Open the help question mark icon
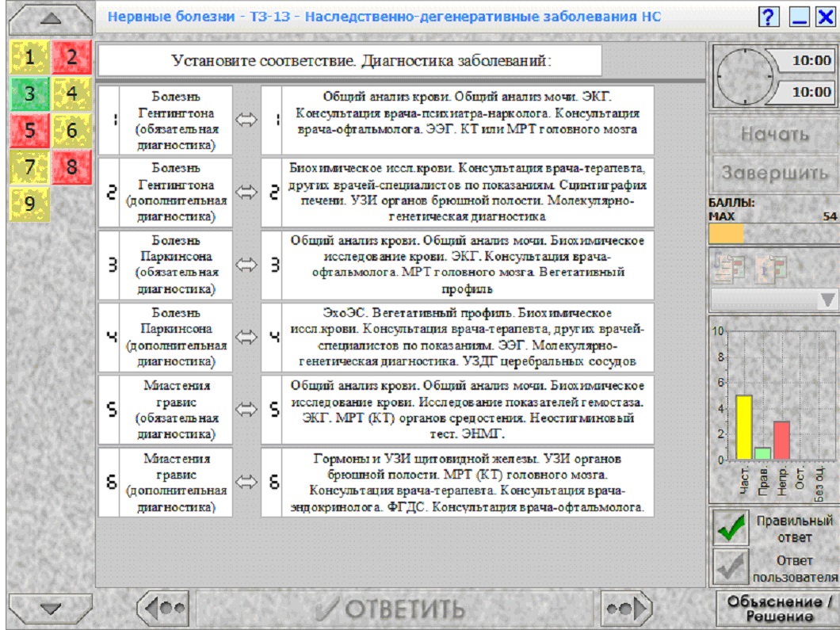The width and height of the screenshot is (840, 630). pyautogui.click(x=769, y=17)
